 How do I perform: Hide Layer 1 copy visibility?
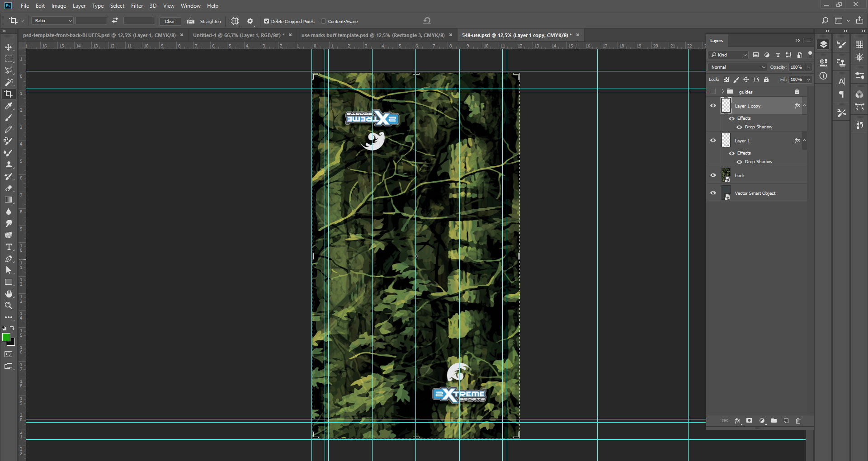click(x=713, y=106)
